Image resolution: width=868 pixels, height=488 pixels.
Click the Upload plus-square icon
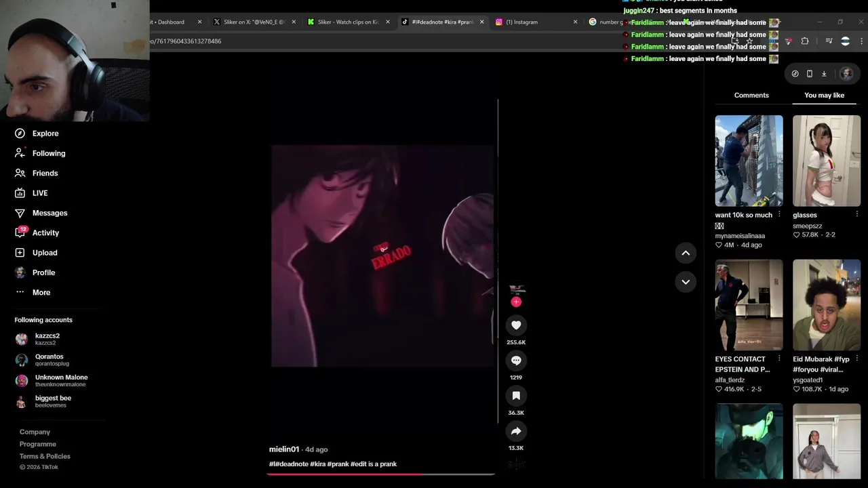coord(20,253)
